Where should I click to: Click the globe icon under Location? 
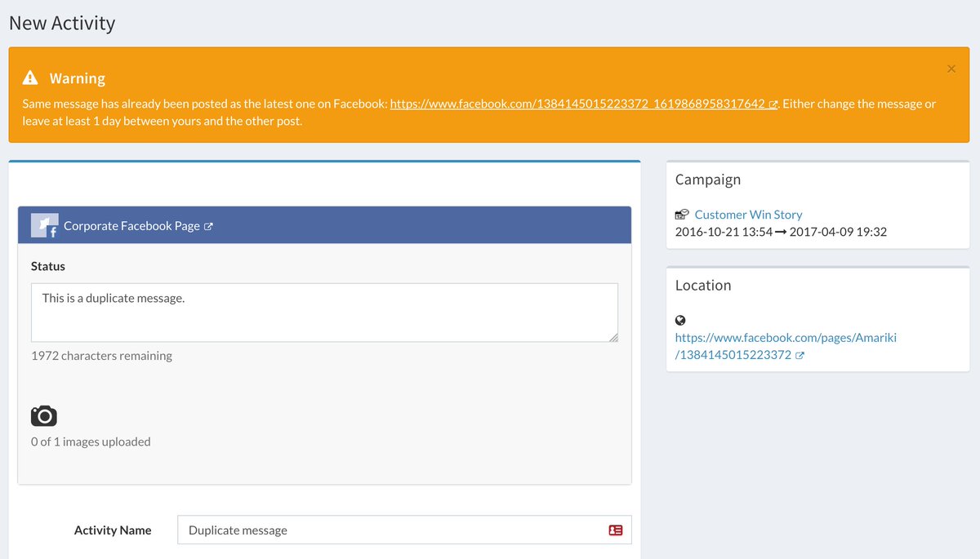(x=680, y=321)
